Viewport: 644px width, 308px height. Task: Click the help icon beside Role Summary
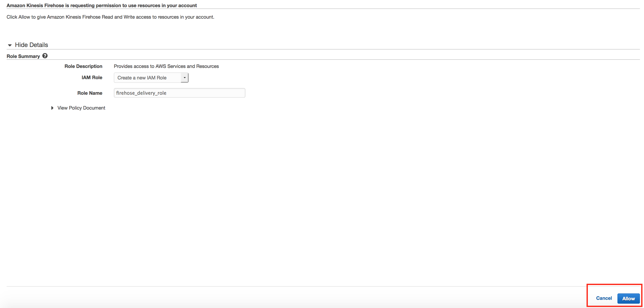coord(45,56)
